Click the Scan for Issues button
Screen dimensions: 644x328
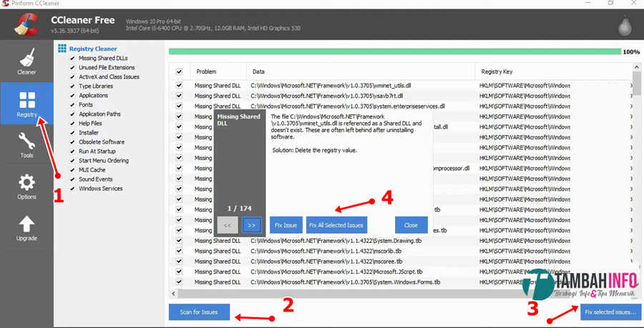pyautogui.click(x=199, y=312)
